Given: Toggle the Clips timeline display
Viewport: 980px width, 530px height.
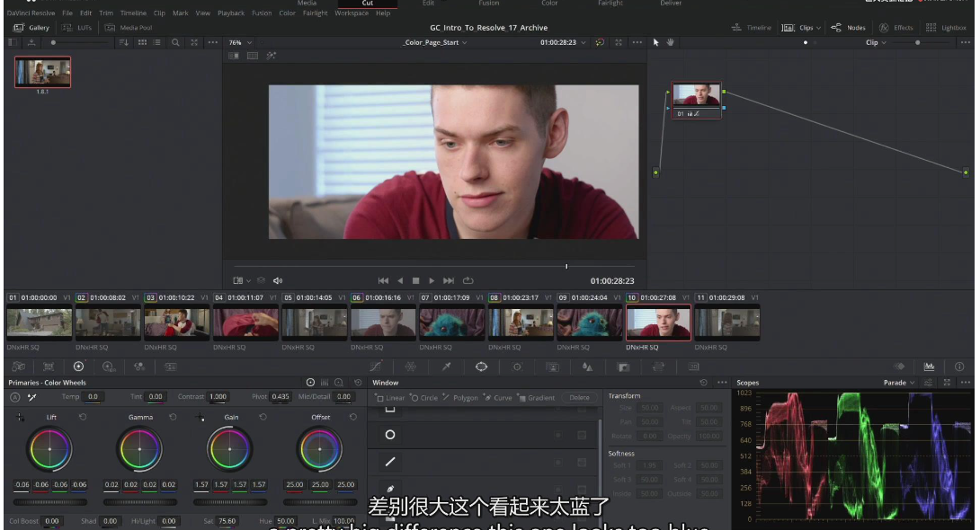Looking at the screenshot, I should [802, 28].
